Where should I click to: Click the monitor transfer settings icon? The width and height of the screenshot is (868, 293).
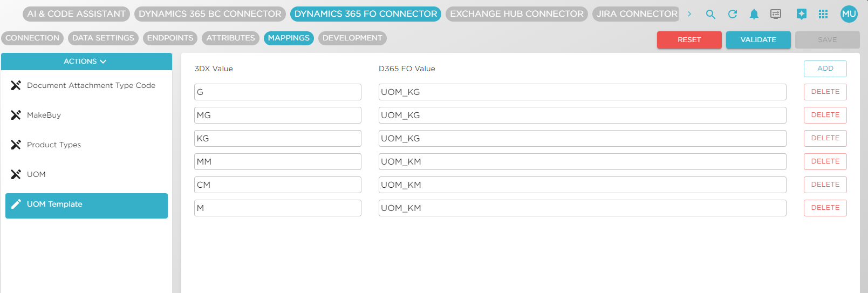point(775,15)
